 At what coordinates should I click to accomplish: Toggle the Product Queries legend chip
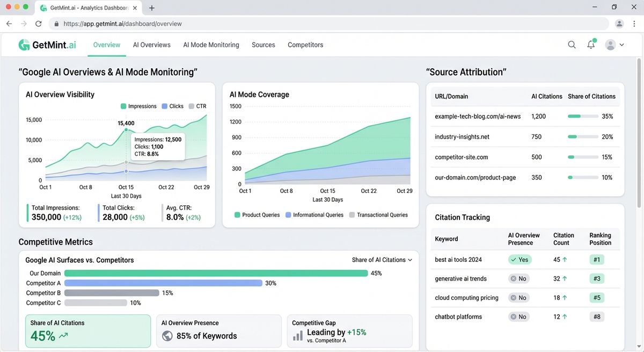(x=258, y=214)
